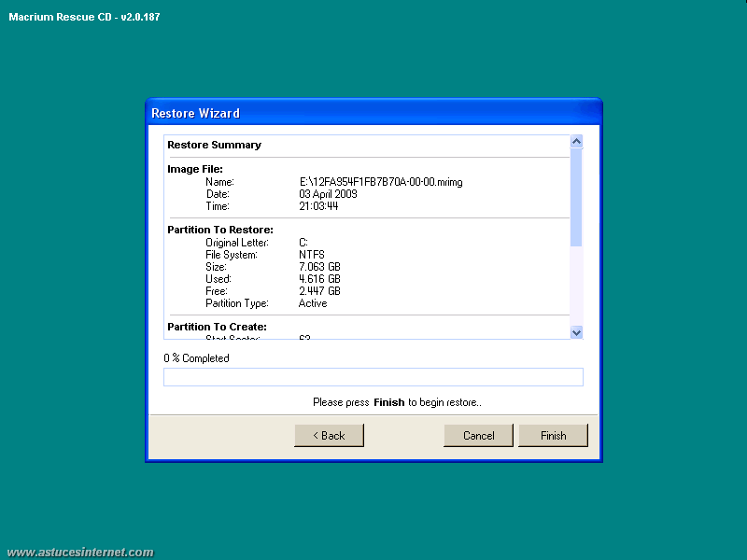The height and width of the screenshot is (560, 747).
Task: Click the Please press Finish to begin restore text
Action: (x=397, y=402)
